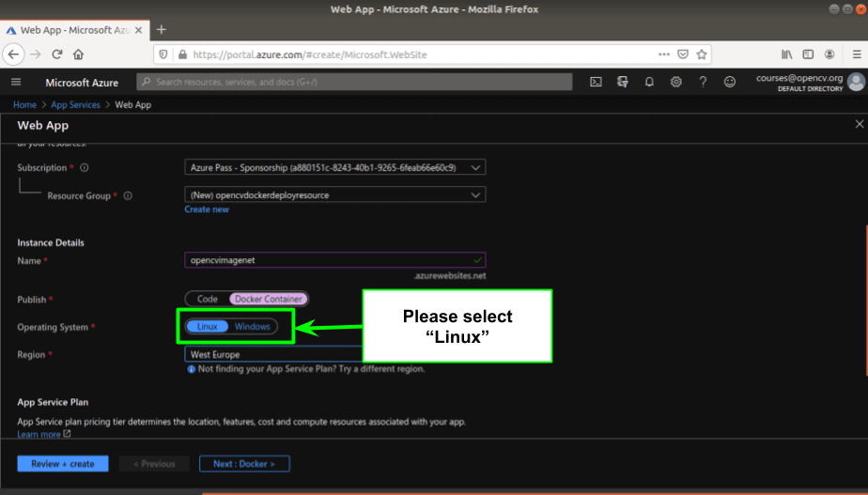Image resolution: width=868 pixels, height=495 pixels.
Task: Close the Web App blade
Action: 860,124
